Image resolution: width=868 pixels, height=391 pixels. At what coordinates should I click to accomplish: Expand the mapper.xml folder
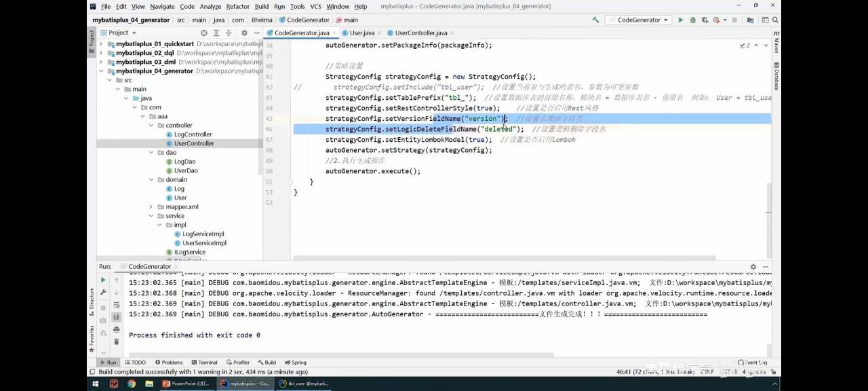click(x=151, y=207)
